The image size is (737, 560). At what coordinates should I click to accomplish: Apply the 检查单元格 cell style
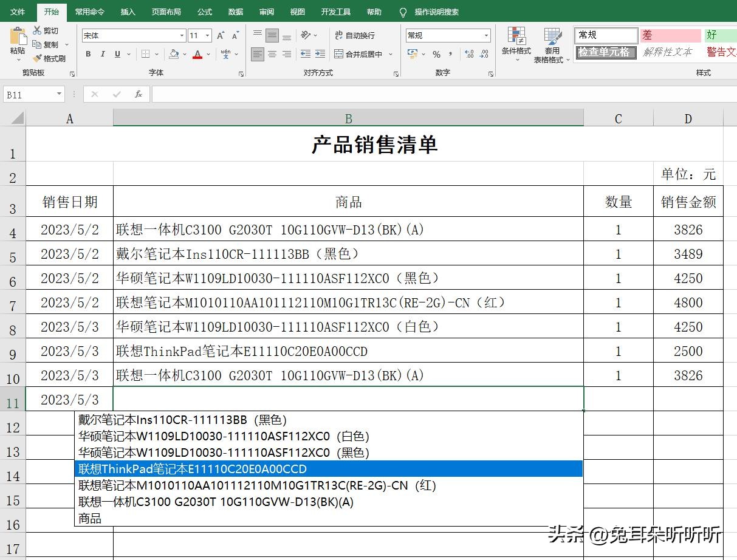(x=606, y=52)
